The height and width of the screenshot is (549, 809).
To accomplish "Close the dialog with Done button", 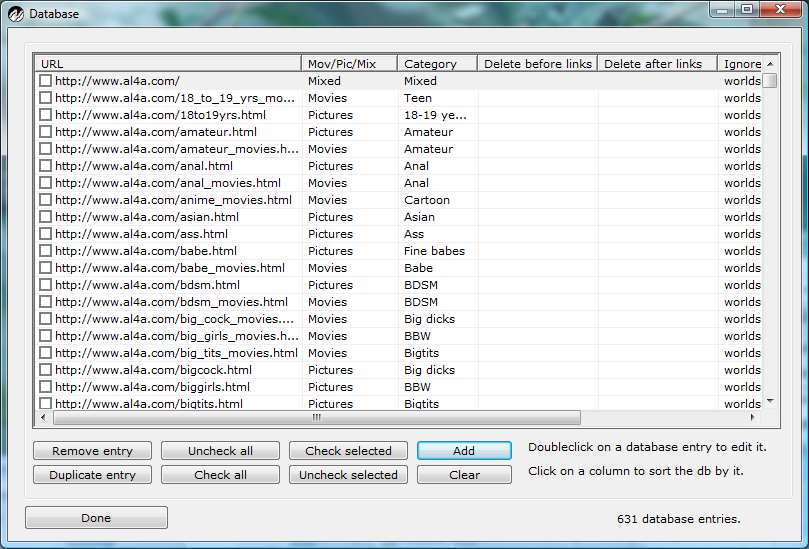I will pyautogui.click(x=96, y=518).
